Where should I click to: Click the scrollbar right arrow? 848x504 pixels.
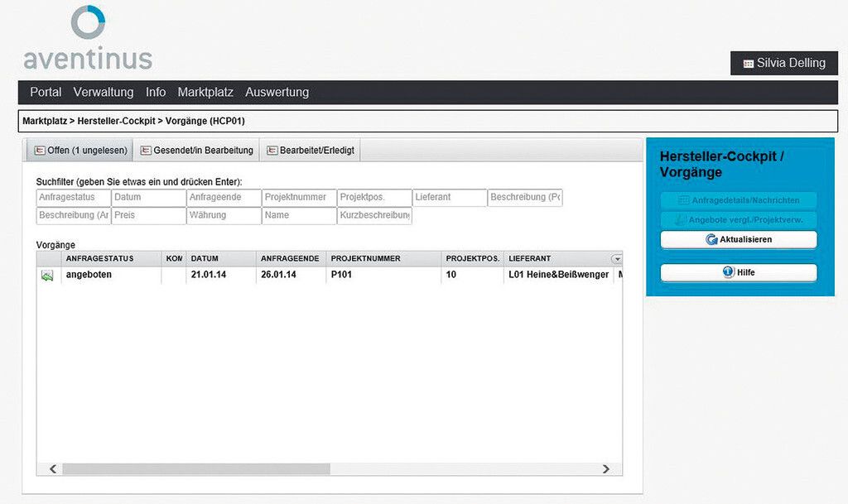click(x=605, y=468)
